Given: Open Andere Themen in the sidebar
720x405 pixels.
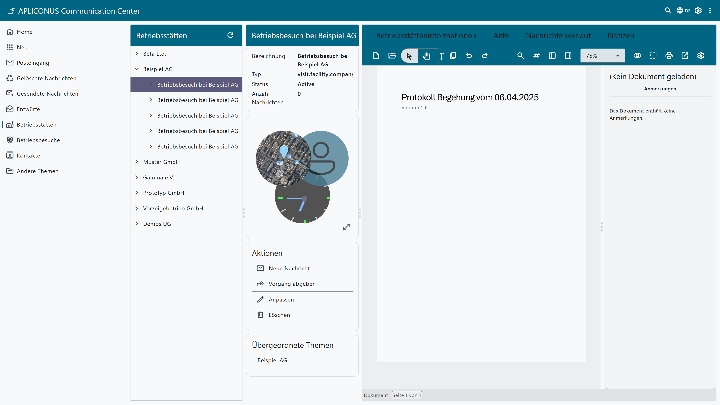Looking at the screenshot, I should (x=37, y=171).
